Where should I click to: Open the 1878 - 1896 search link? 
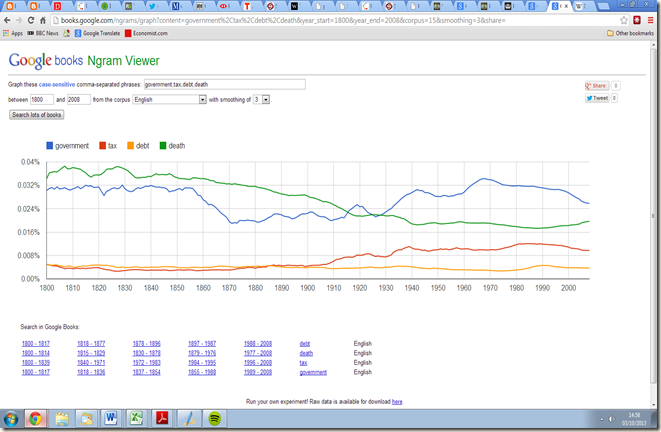click(x=147, y=343)
